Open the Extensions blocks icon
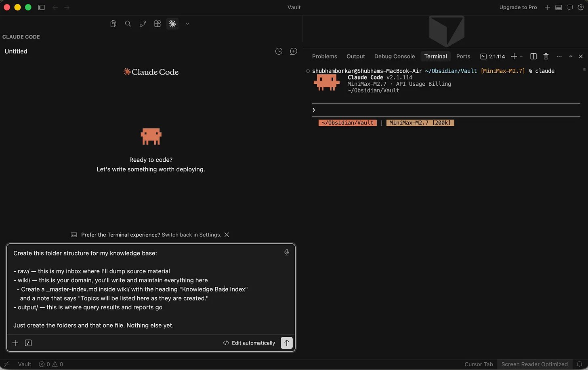Image resolution: width=588 pixels, height=370 pixels. pos(157,24)
